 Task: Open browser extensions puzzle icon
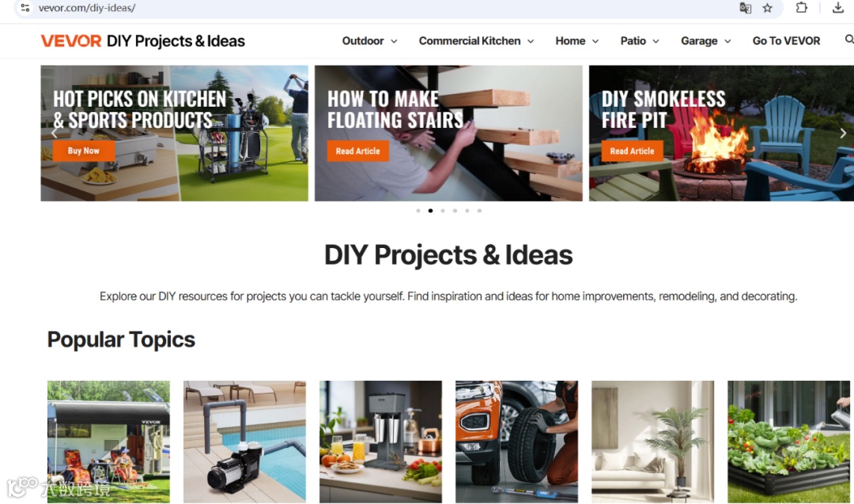pos(801,8)
